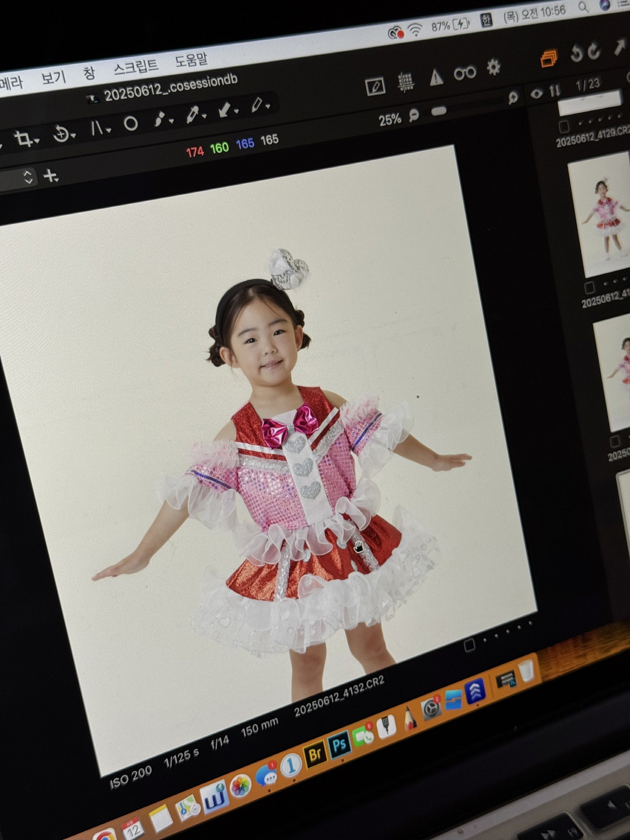Click filename 20250612_4132.CR2 under image
Image resolution: width=630 pixels, height=840 pixels.
339,696
